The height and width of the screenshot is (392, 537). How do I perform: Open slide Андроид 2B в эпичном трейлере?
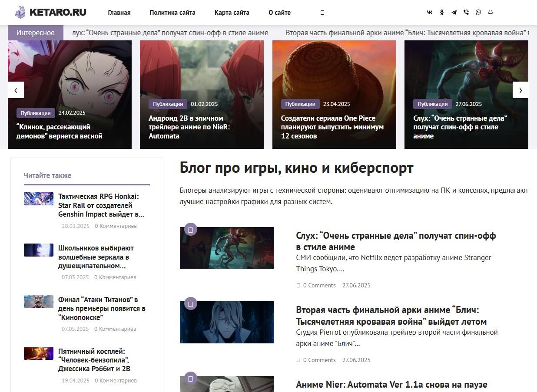pos(189,127)
